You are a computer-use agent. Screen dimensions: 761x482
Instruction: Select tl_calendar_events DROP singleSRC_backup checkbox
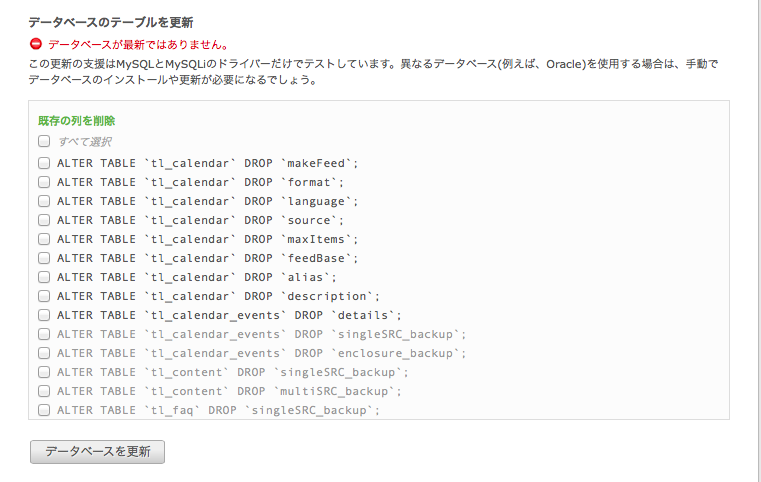(44, 334)
